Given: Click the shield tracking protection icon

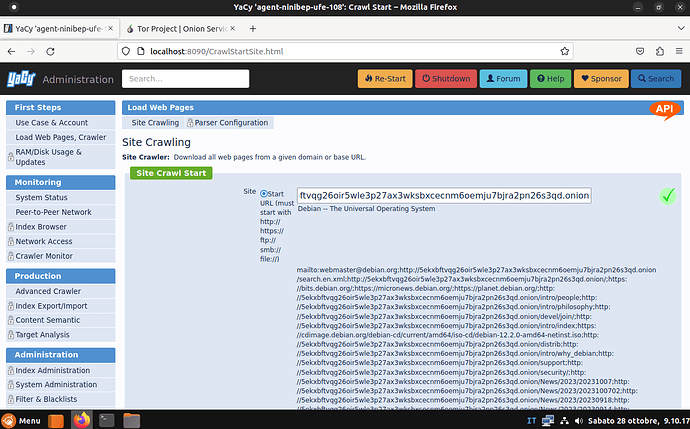Looking at the screenshot, I should (126, 51).
